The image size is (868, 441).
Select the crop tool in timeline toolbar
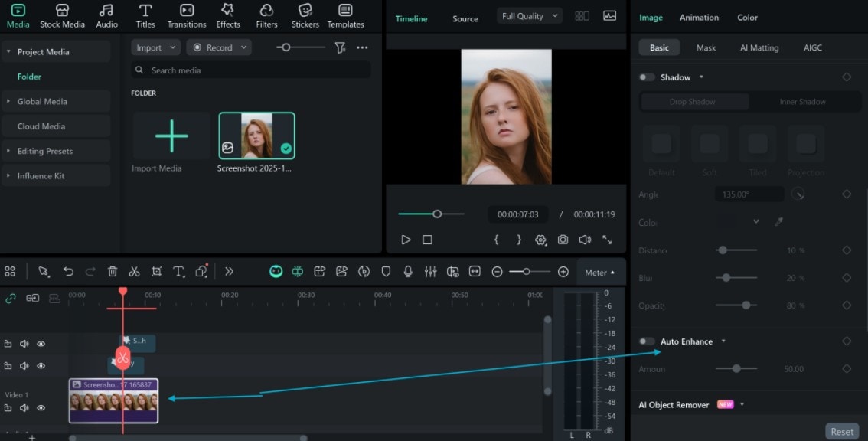tap(156, 272)
